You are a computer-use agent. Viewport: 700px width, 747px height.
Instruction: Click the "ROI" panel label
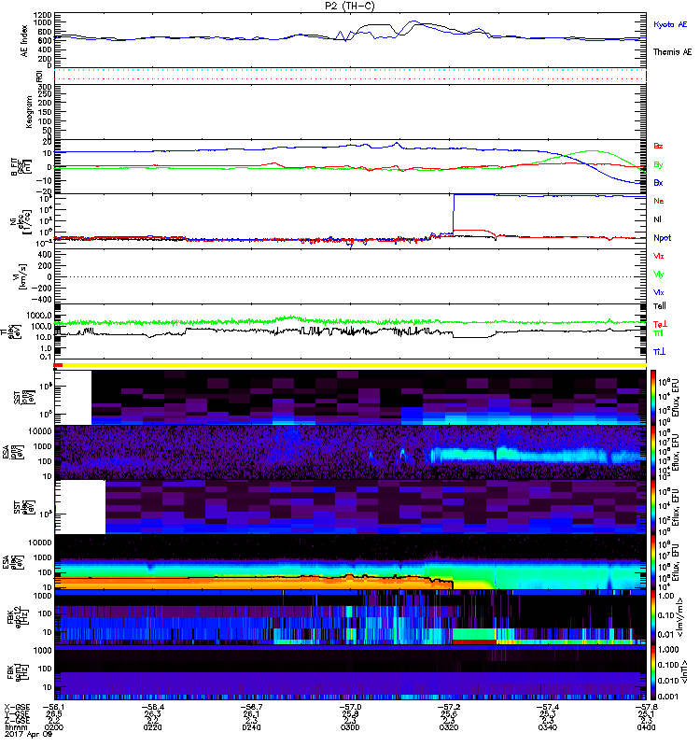[39, 77]
